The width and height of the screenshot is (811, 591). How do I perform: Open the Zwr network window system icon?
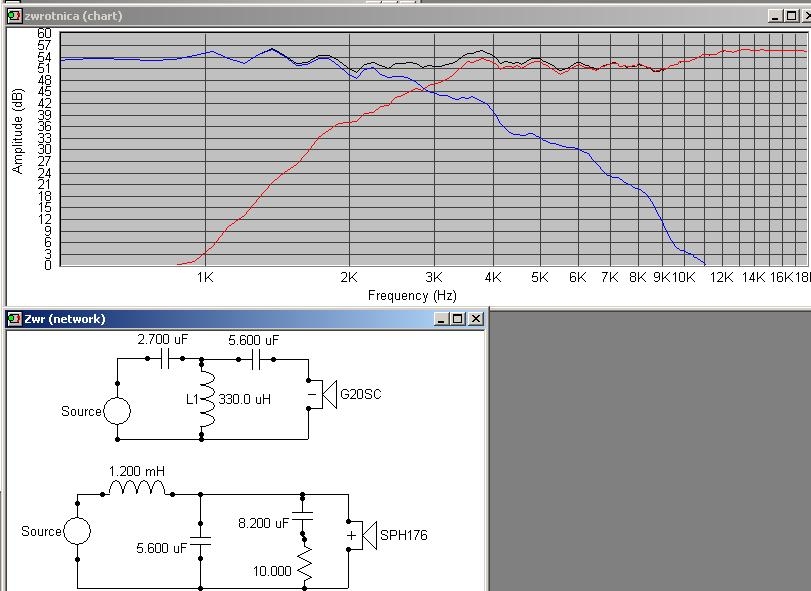(14, 319)
